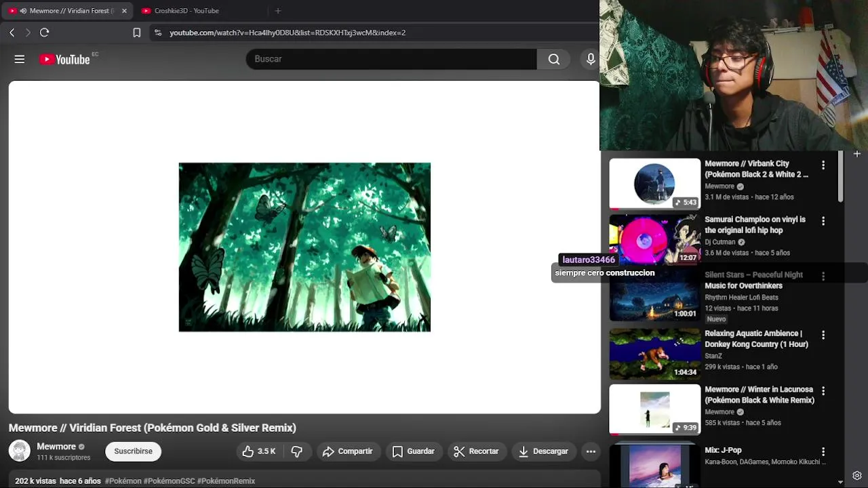Open options menu for Virbank City video
868x488 pixels.
(x=823, y=165)
